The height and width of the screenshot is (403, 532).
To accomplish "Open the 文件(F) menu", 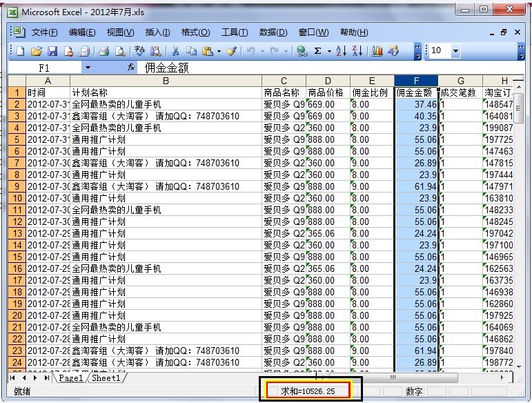I will [44, 32].
